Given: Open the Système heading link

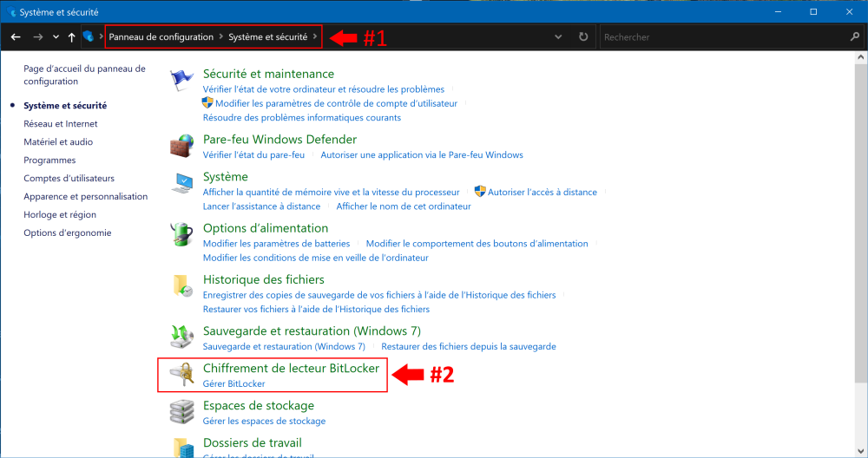Looking at the screenshot, I should (226, 177).
